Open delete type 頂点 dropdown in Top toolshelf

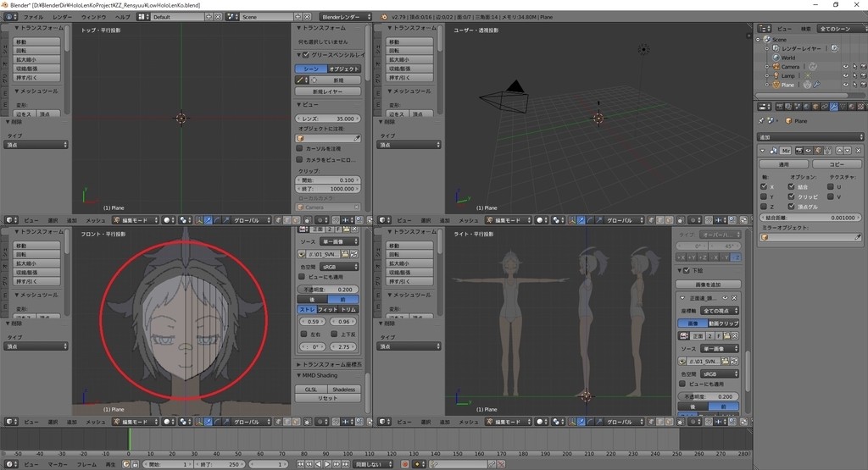(36, 144)
